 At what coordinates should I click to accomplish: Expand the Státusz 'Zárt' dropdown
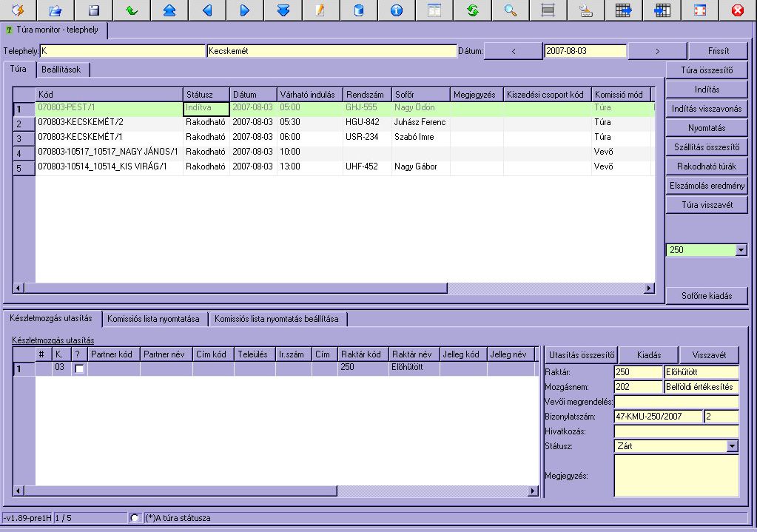[733, 446]
